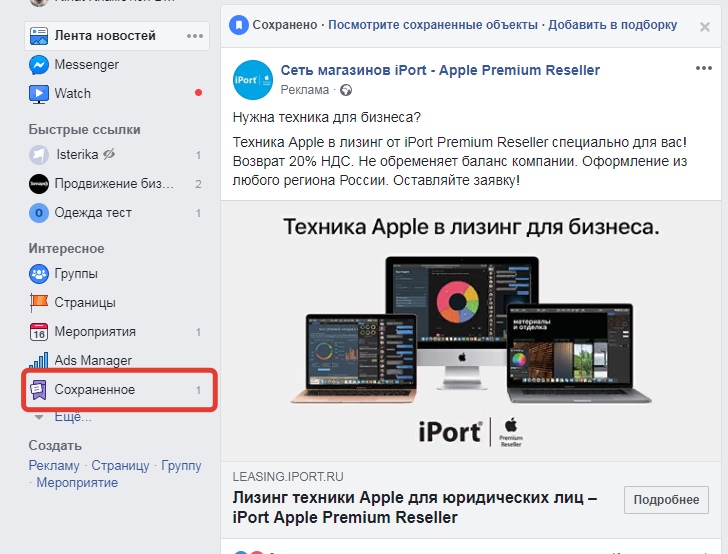728x554 pixels.
Task: Click the Watch video icon
Action: (39, 94)
